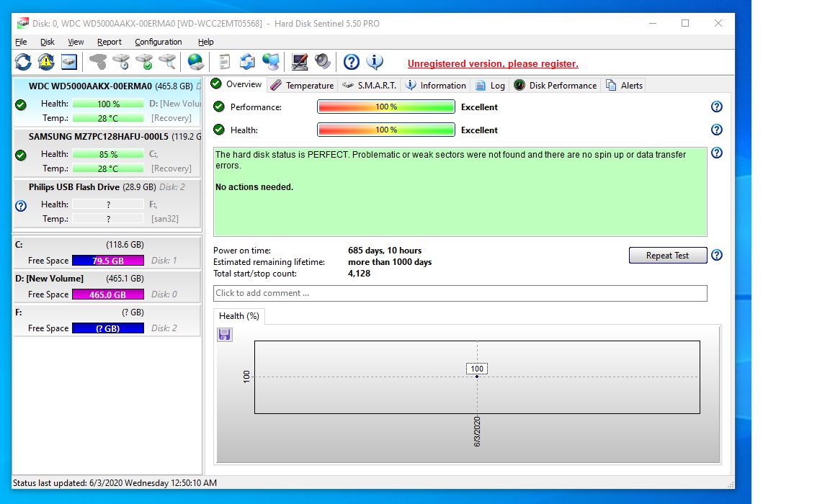
Task: Switch to the S.M.A.R.T. tab
Action: [x=370, y=85]
